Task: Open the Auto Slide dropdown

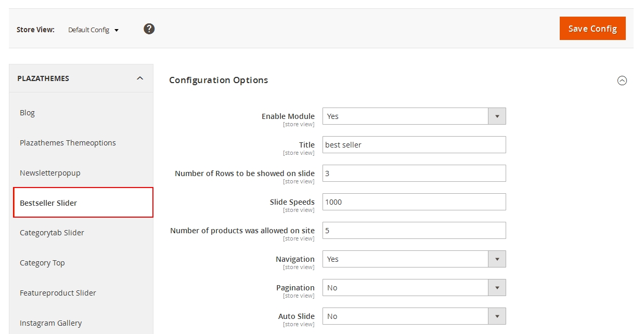Action: click(414, 316)
